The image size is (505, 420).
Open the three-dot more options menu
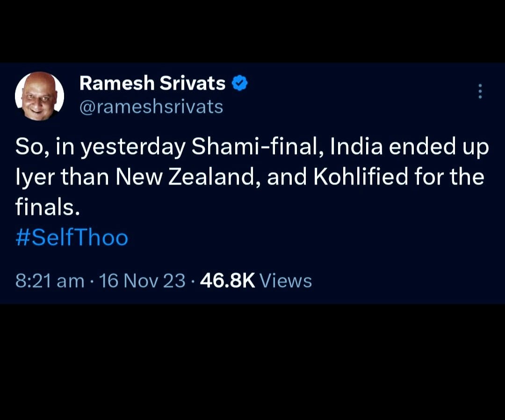pos(480,92)
